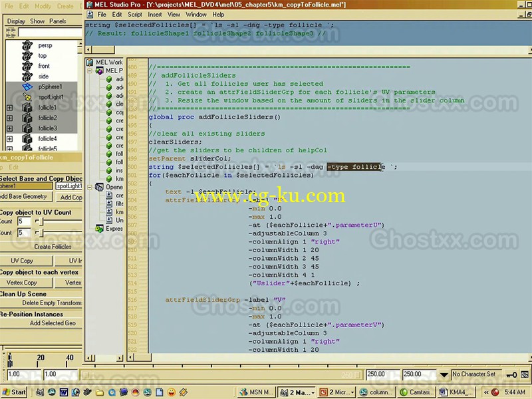This screenshot has height=399, width=532.
Task: Open the MEL Studio Window menu
Action: [196, 15]
